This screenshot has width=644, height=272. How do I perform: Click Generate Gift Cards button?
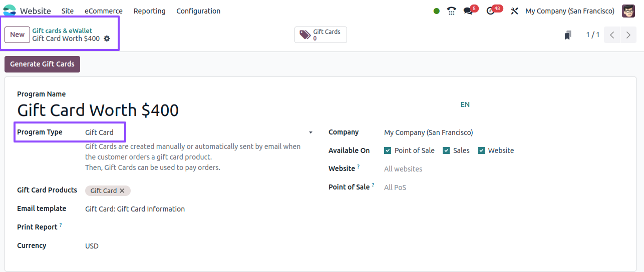[x=42, y=64]
